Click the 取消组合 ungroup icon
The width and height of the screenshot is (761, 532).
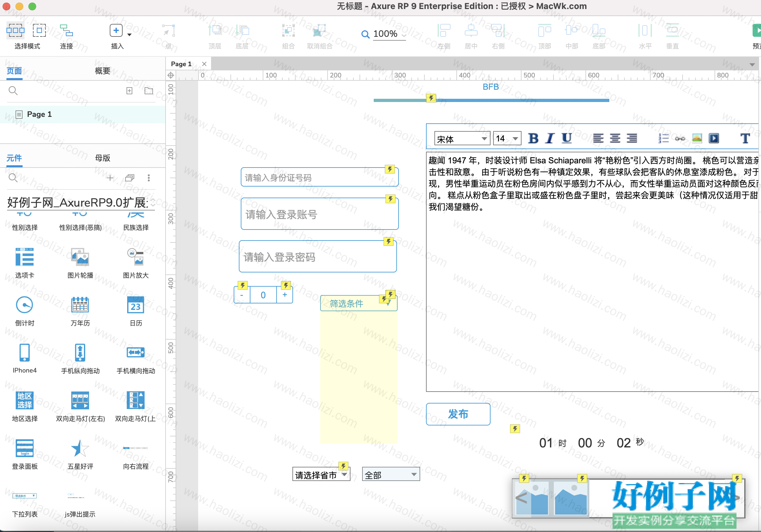[x=320, y=30]
